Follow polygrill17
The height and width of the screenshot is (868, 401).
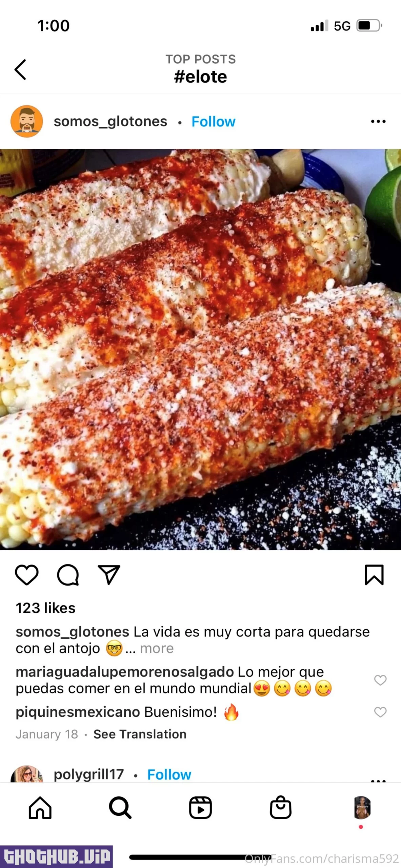(x=169, y=775)
